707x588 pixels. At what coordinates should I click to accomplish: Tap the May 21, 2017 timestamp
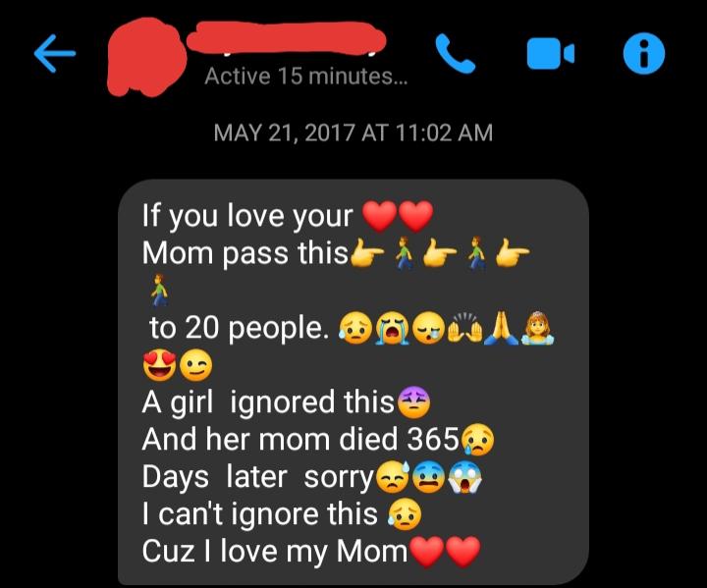point(353,133)
